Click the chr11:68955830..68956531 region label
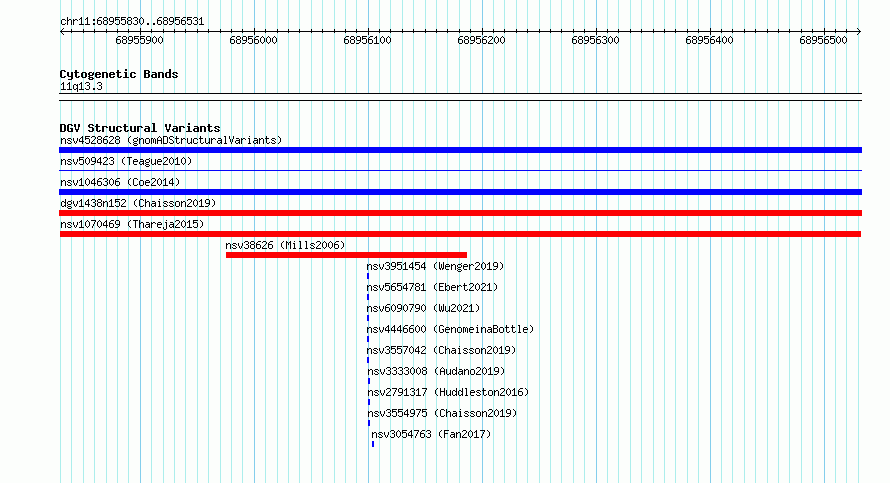Screen dimensions: 890x483 132,22
